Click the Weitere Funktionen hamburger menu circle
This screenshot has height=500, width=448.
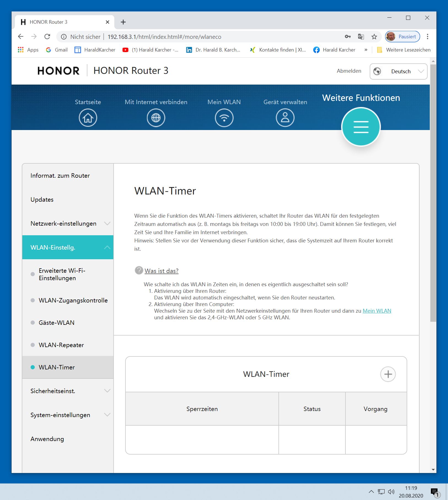(x=361, y=127)
